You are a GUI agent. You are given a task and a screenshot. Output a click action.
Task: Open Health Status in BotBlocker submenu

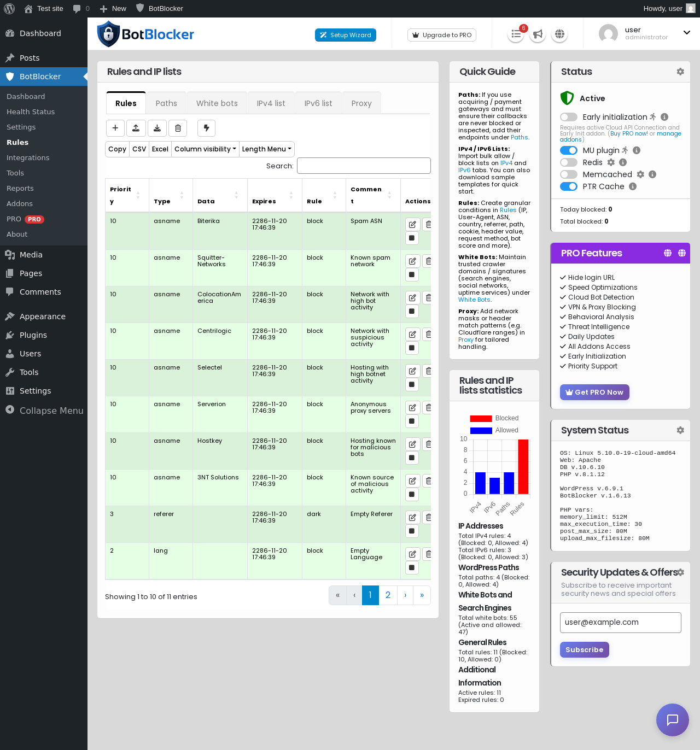(x=31, y=112)
